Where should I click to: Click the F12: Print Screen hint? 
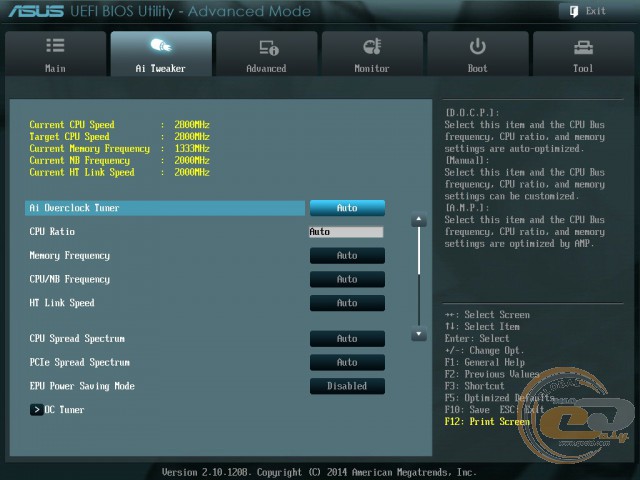(x=487, y=421)
